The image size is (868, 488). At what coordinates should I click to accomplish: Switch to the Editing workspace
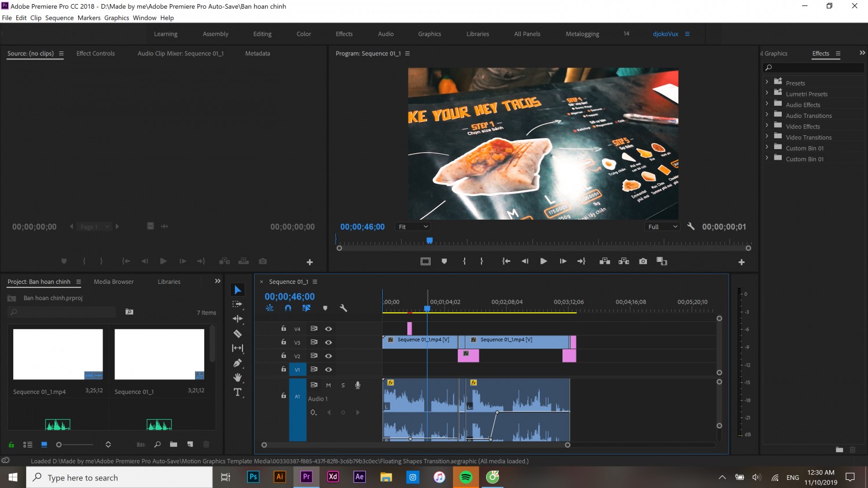[262, 34]
